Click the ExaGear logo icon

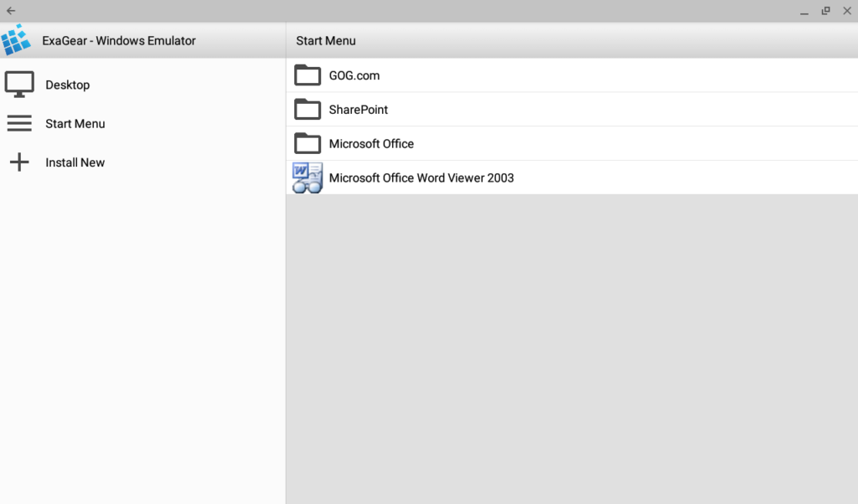coord(17,39)
